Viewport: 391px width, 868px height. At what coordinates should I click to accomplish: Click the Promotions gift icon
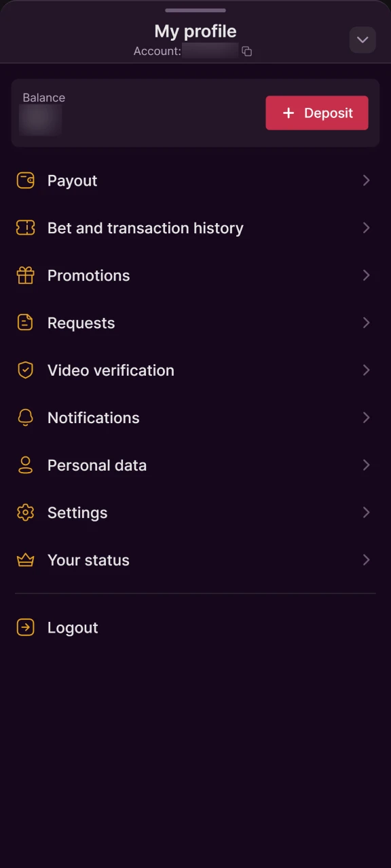(x=25, y=275)
